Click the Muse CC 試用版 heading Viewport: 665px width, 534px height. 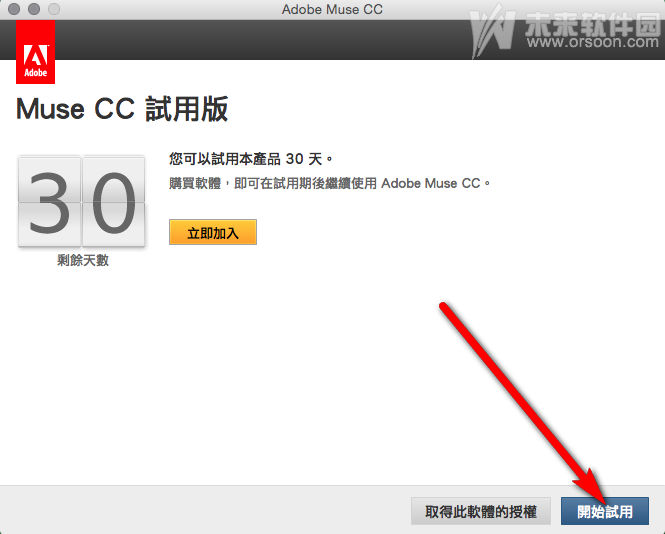click(122, 109)
